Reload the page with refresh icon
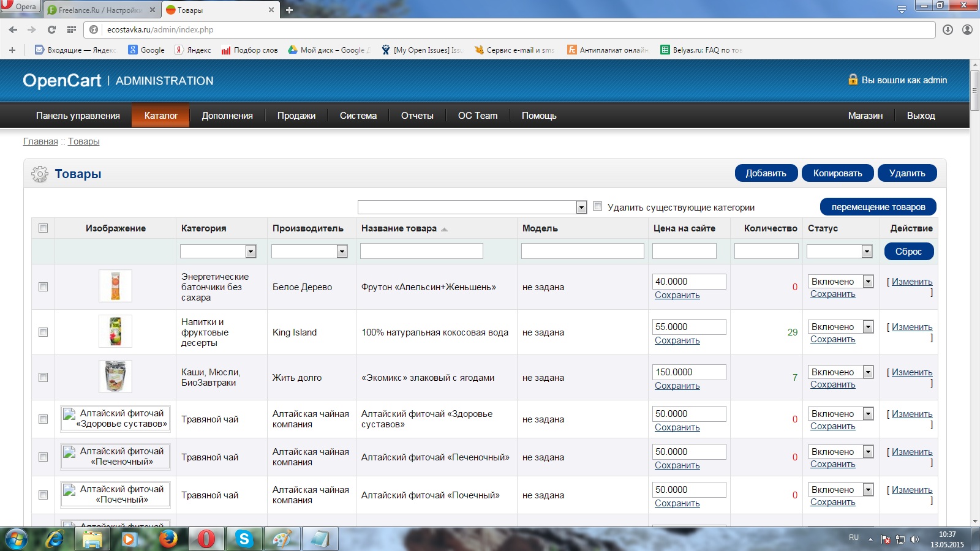 51,29
